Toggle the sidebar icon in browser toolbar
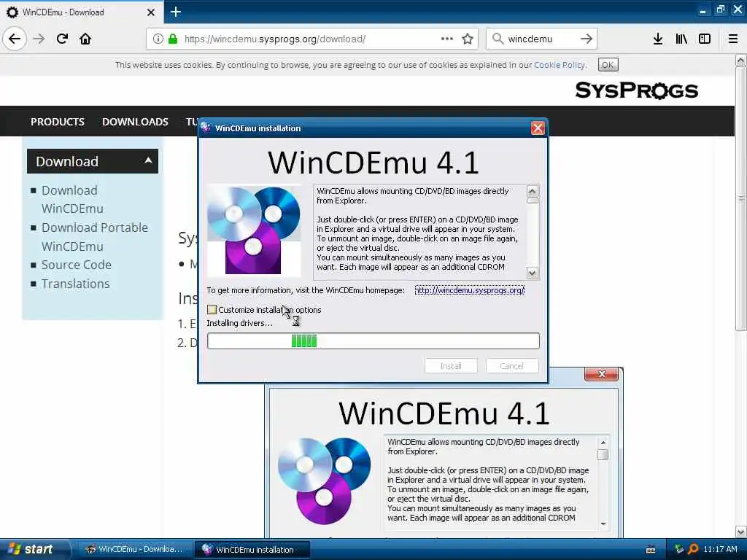This screenshot has width=747, height=560. point(705,39)
